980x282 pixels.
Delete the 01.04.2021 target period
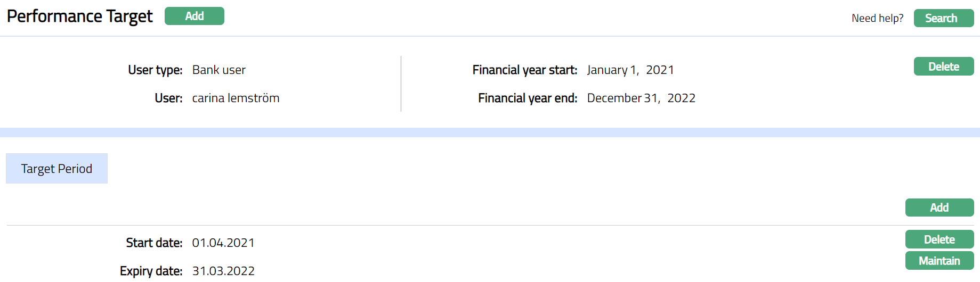click(939, 239)
